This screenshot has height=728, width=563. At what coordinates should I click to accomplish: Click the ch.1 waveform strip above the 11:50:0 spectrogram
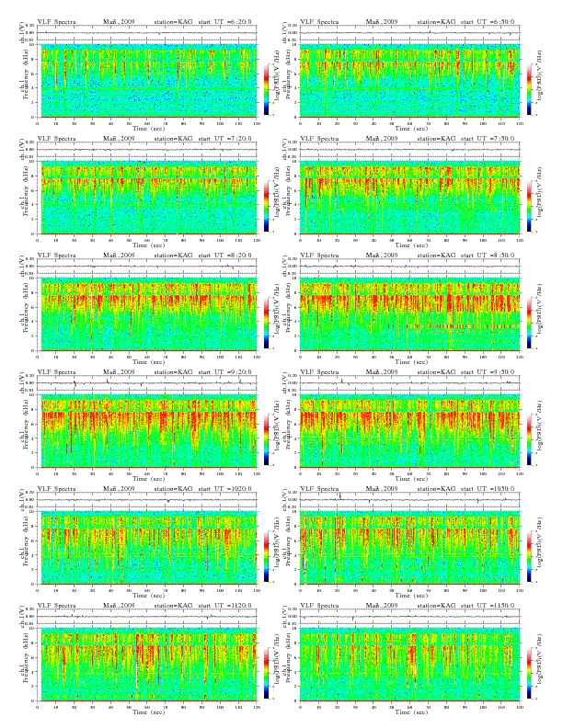410,617
